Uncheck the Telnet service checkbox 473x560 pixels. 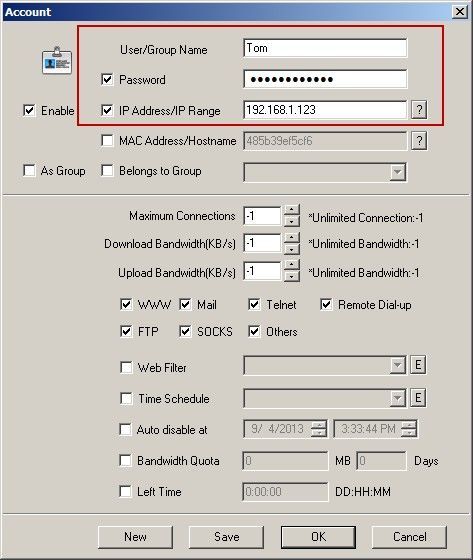[x=254, y=305]
